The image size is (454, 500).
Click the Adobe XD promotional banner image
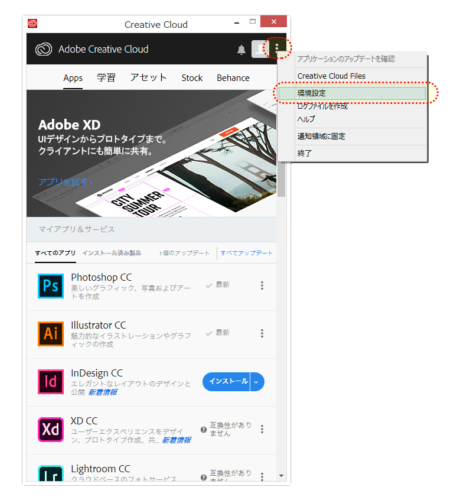(x=152, y=153)
